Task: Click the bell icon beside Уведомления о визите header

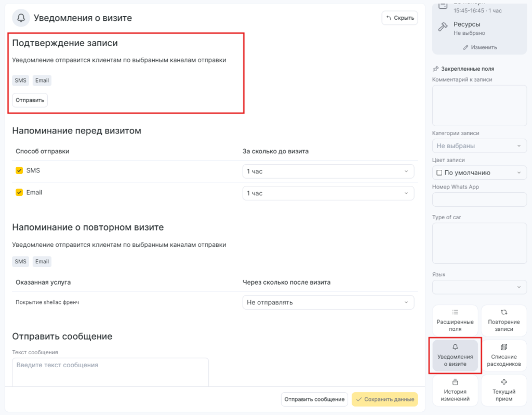Action: (21, 18)
